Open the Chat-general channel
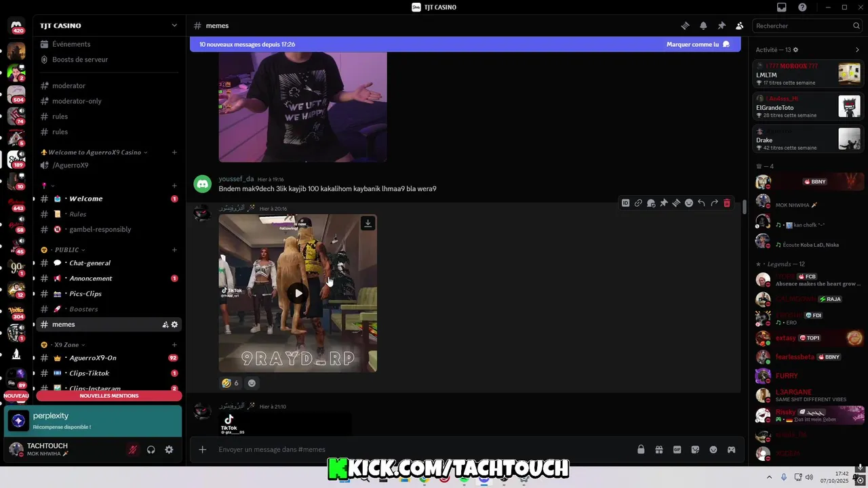The width and height of the screenshot is (868, 488). click(x=108, y=263)
